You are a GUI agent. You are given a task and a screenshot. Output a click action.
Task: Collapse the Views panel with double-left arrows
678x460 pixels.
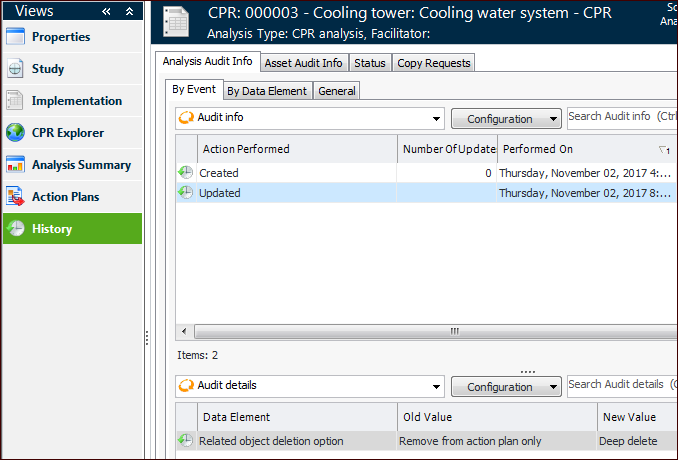point(106,11)
